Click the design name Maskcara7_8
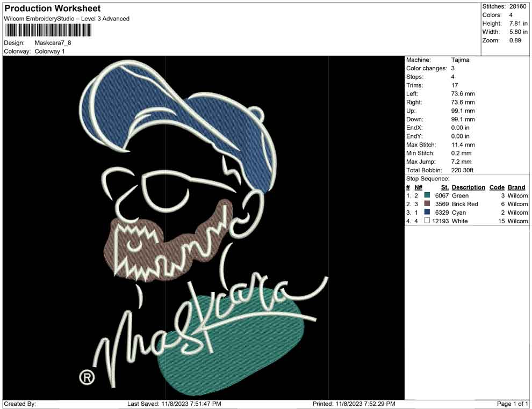 [x=53, y=43]
